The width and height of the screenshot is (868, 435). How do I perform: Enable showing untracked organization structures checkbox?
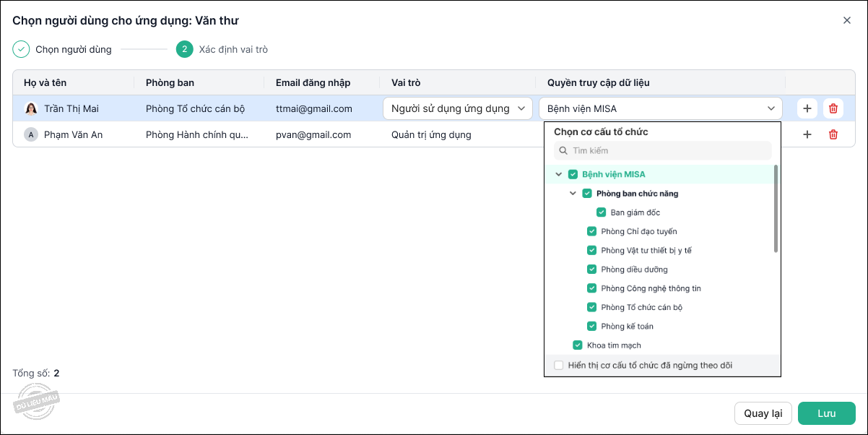point(559,365)
